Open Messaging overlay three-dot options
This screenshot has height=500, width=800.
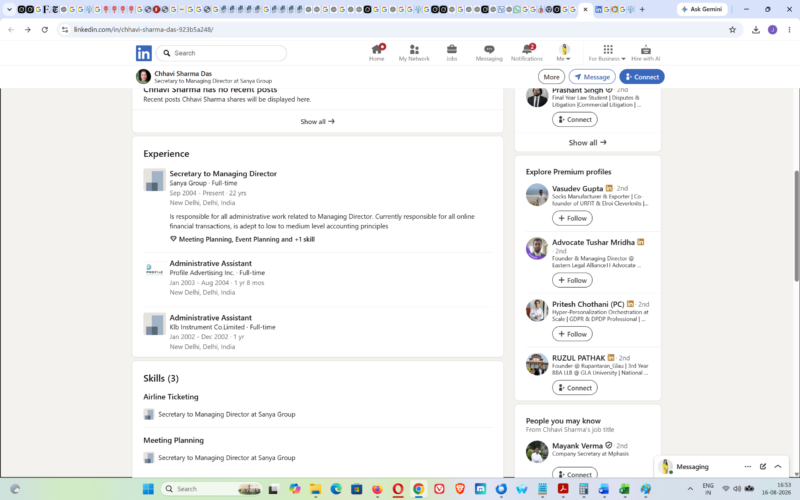tap(747, 466)
